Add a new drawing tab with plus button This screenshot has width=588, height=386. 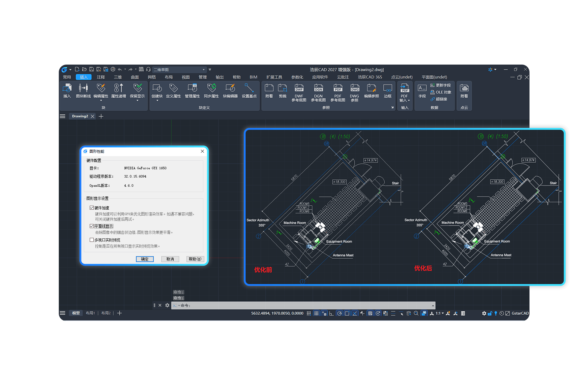tap(101, 116)
